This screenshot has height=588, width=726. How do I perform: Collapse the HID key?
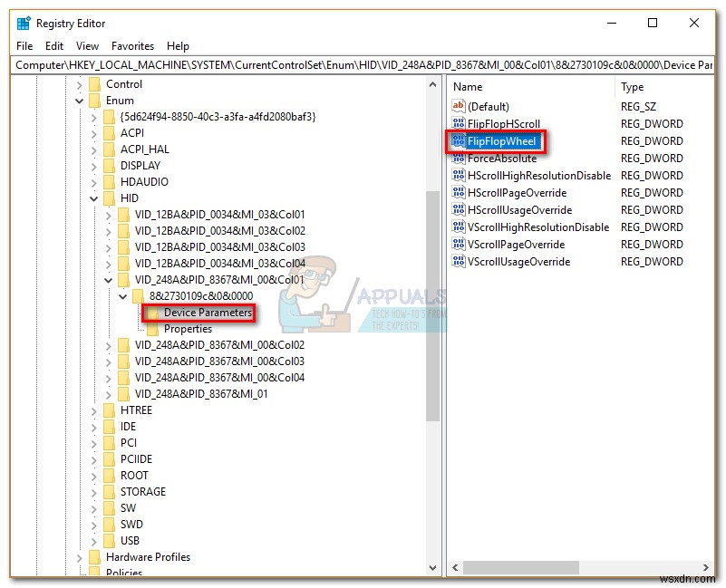click(x=93, y=198)
